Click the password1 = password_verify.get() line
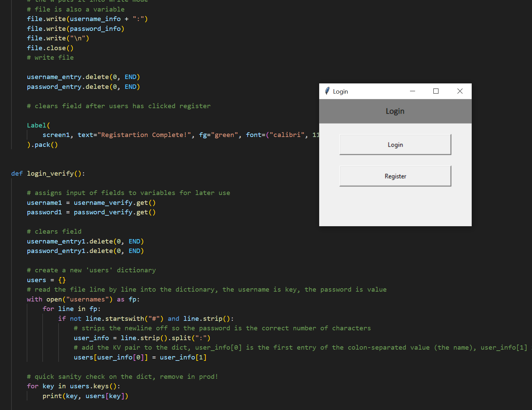Viewport: 532px width, 410px height. [91, 212]
